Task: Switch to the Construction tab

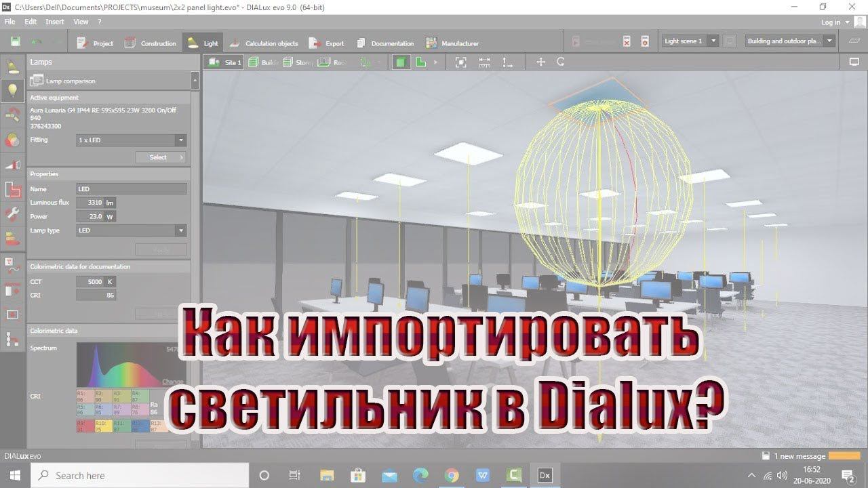Action: tap(151, 43)
